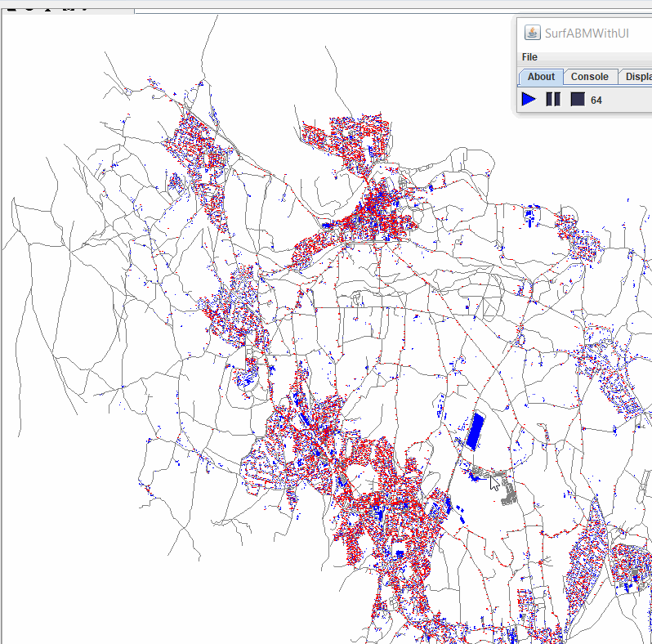The height and width of the screenshot is (644, 652).
Task: Pause the running simulation
Action: pos(553,99)
